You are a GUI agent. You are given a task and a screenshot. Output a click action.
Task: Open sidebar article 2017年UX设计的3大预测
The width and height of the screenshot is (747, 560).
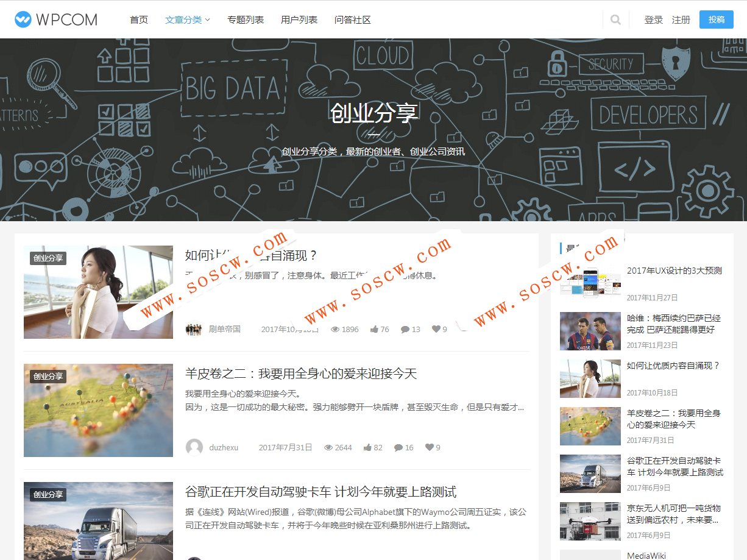tap(674, 271)
